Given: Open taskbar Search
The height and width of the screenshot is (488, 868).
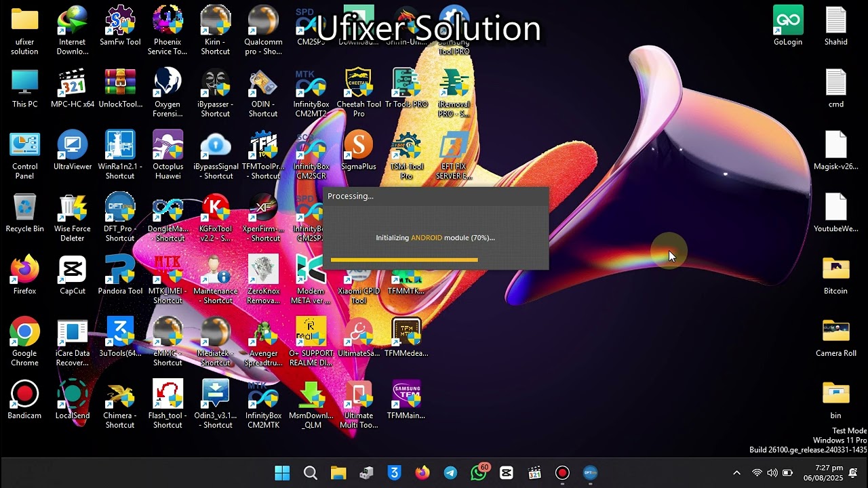Looking at the screenshot, I should click(x=311, y=473).
